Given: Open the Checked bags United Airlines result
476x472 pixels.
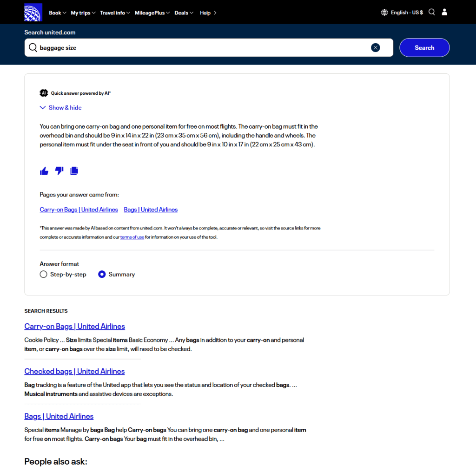Looking at the screenshot, I should point(74,371).
